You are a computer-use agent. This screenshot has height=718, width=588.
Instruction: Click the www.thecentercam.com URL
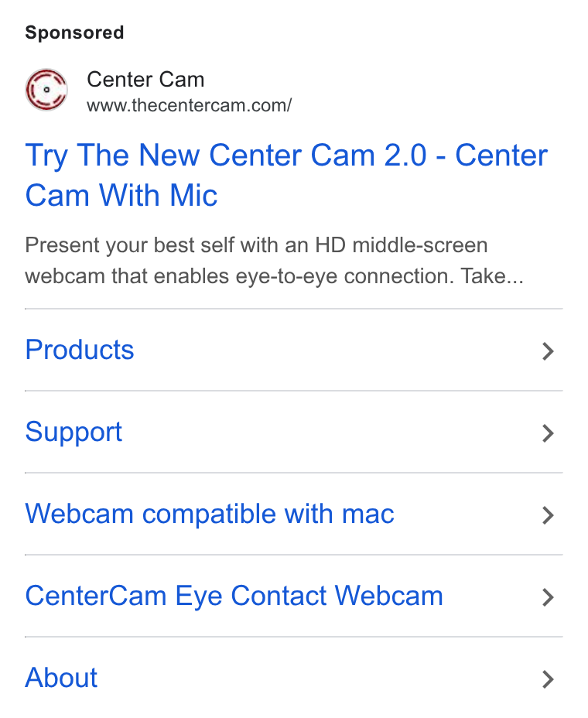(189, 105)
